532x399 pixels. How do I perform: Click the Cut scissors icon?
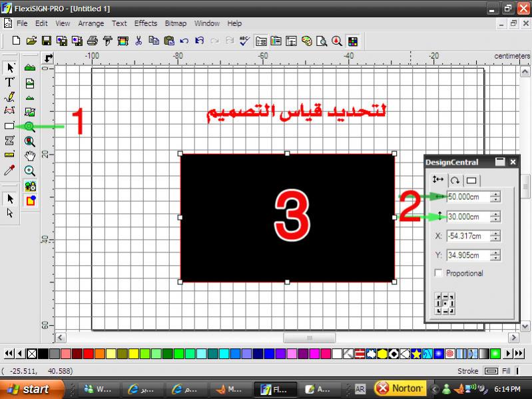138,41
